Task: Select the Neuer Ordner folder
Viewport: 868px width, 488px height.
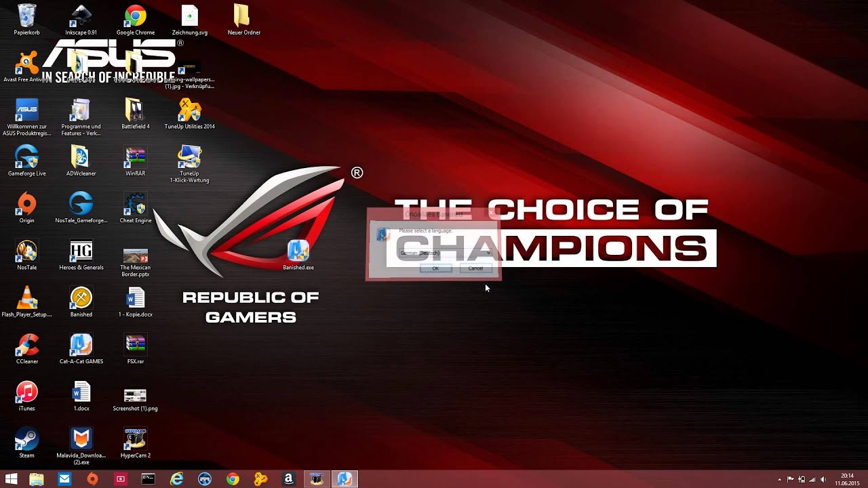Action: 244,20
